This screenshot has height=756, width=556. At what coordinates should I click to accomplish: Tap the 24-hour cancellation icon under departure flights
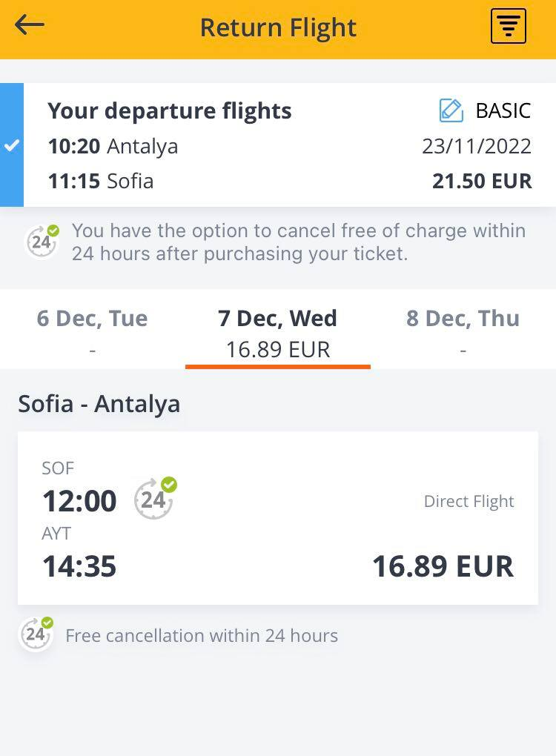[x=42, y=242]
